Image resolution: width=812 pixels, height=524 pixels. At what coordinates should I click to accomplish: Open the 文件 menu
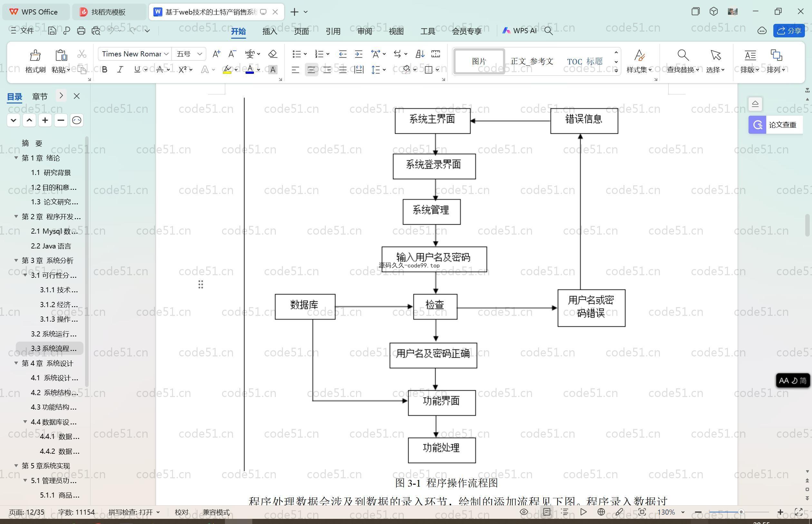point(23,31)
